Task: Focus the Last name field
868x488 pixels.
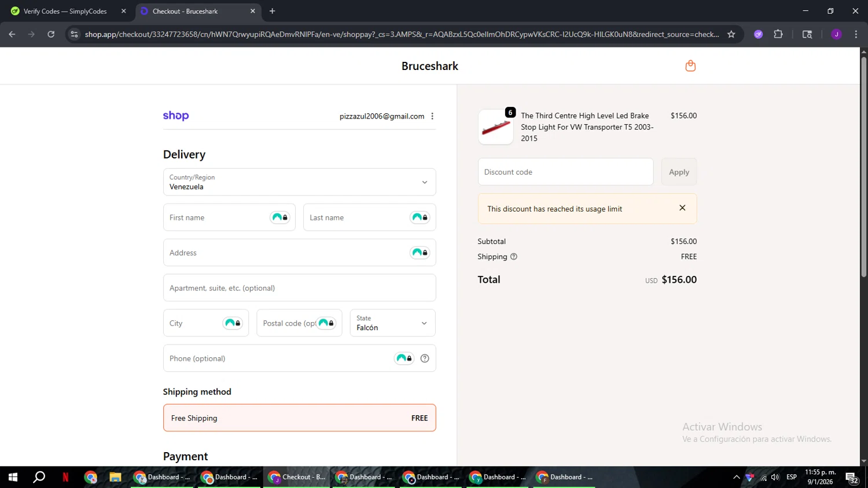Action: pyautogui.click(x=369, y=217)
